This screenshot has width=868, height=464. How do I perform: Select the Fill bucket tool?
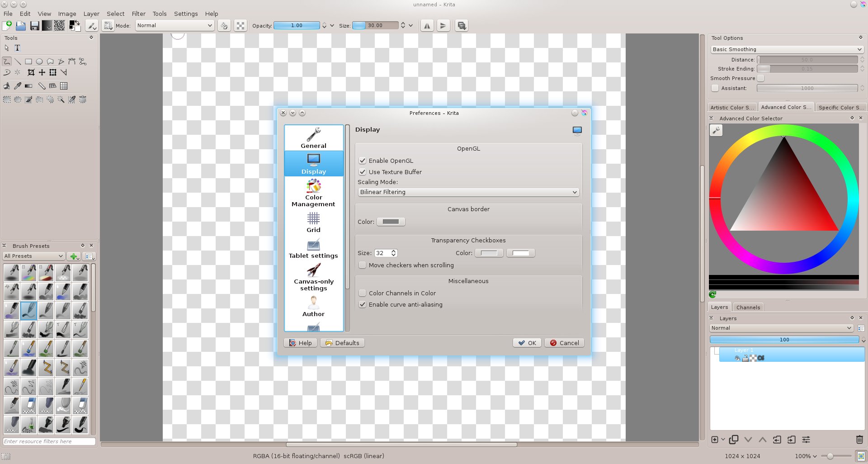tap(7, 86)
